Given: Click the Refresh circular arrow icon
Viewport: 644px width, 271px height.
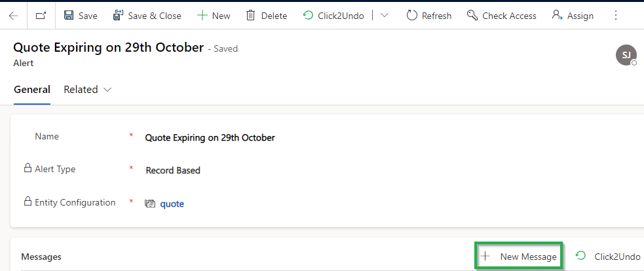Looking at the screenshot, I should coord(411,16).
